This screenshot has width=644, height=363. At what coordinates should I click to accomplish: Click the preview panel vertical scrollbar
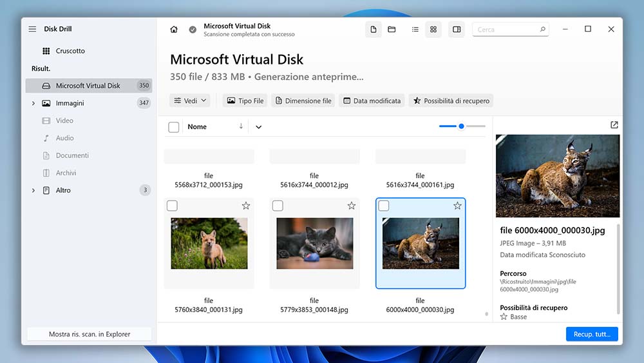click(x=618, y=270)
